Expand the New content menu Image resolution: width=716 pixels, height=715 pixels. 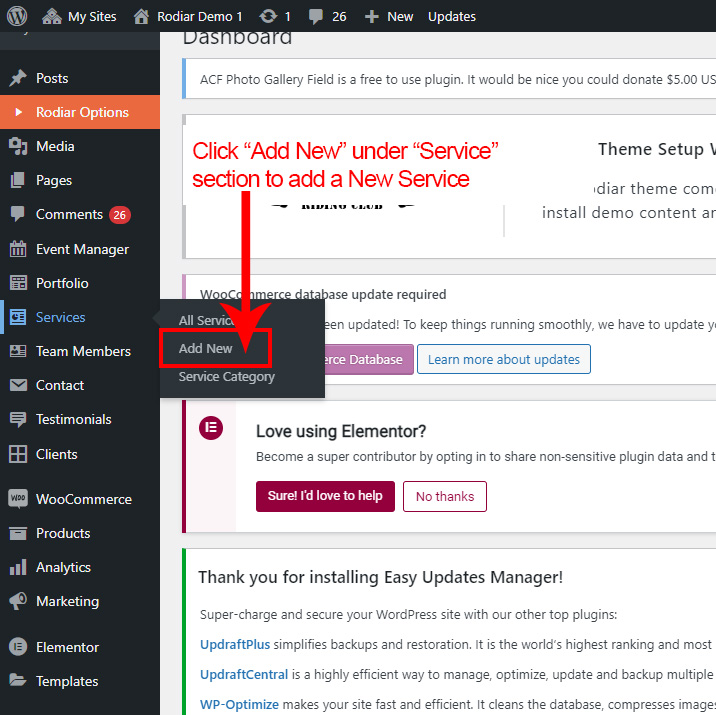coord(388,16)
